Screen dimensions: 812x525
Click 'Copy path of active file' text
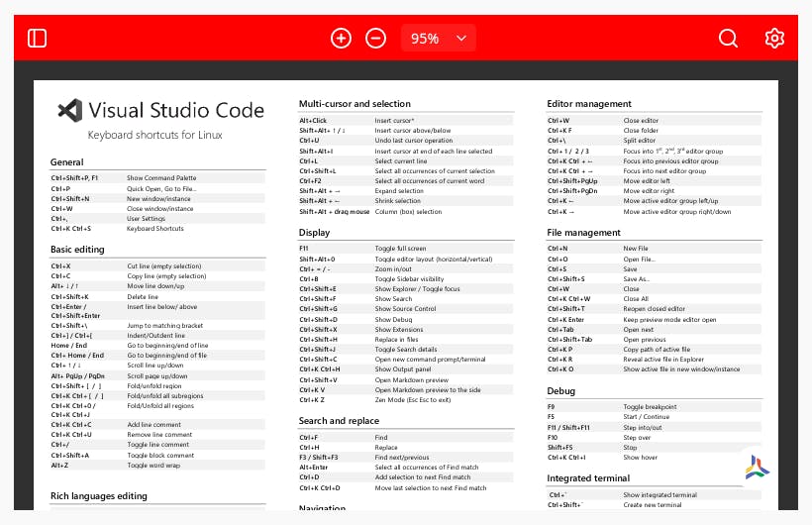pyautogui.click(x=657, y=350)
